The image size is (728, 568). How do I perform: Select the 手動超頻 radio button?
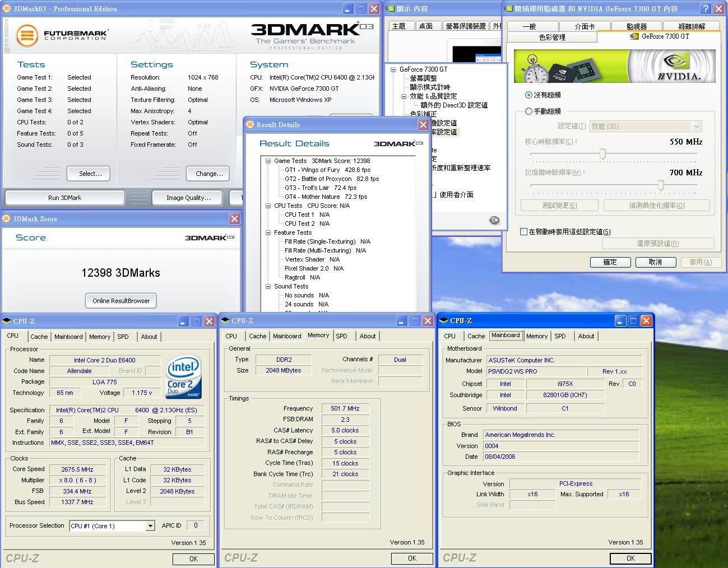tap(528, 111)
